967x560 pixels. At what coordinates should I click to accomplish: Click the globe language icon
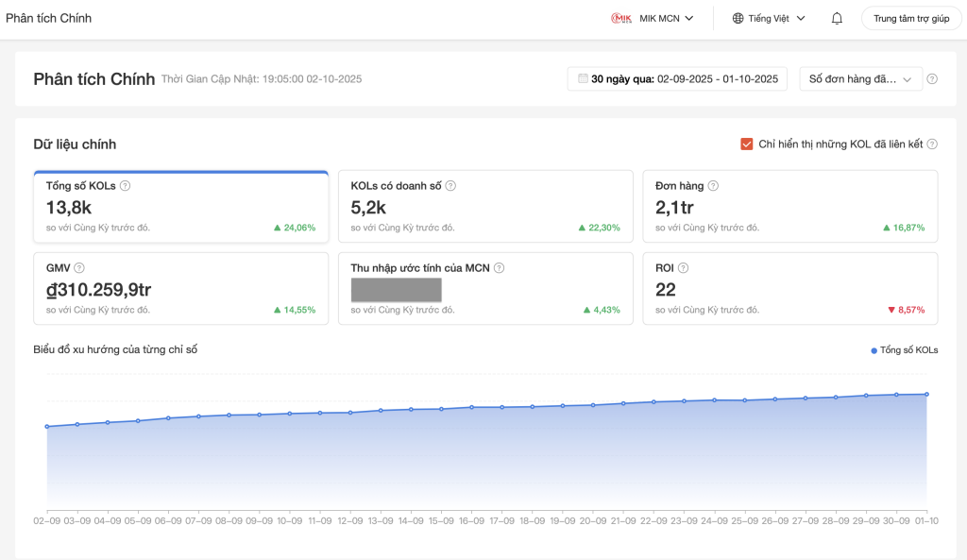[x=738, y=18]
